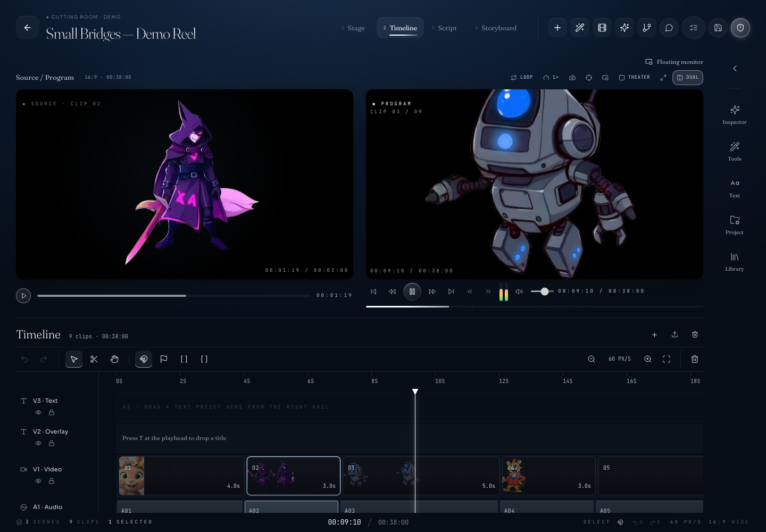Open the comments speech bubble icon
The height and width of the screenshot is (532, 766).
coord(669,28)
